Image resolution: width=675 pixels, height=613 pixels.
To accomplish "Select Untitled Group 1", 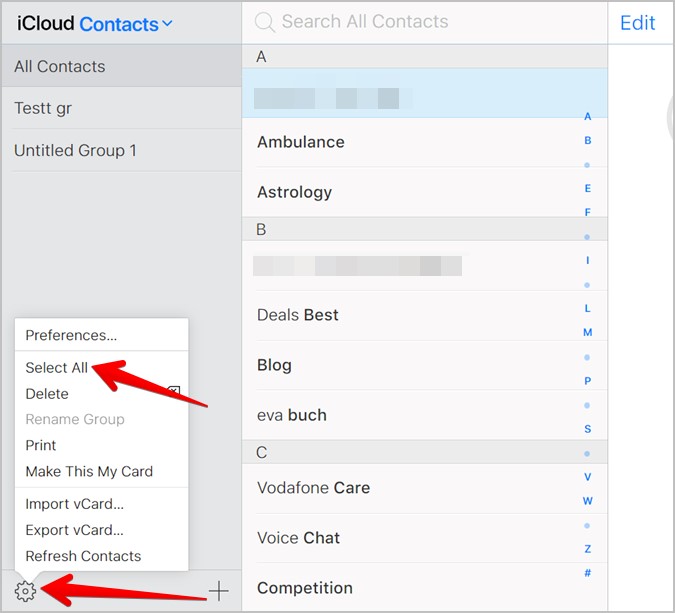I will [121, 150].
